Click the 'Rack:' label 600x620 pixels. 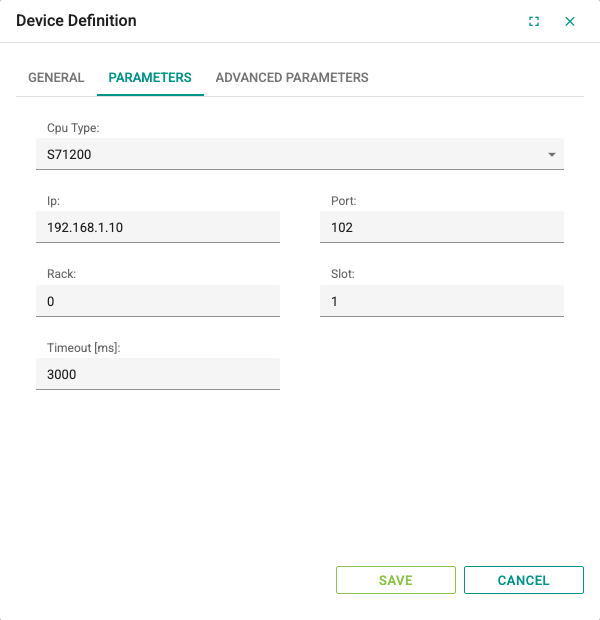(x=61, y=274)
